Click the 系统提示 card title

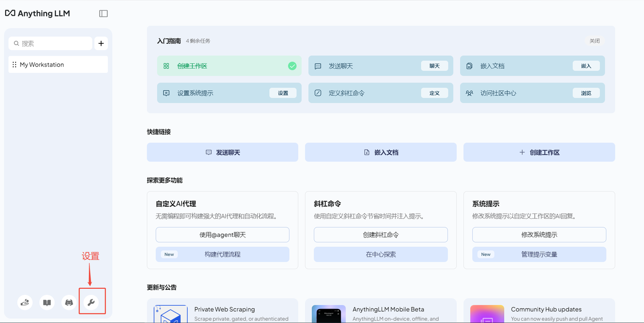[486, 204]
